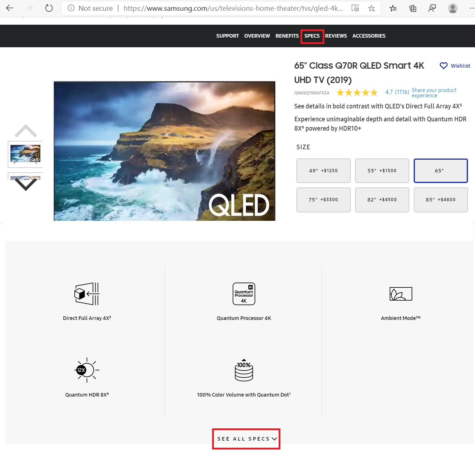The width and height of the screenshot is (475, 476).
Task: Choose the 75" size option
Action: [323, 200]
